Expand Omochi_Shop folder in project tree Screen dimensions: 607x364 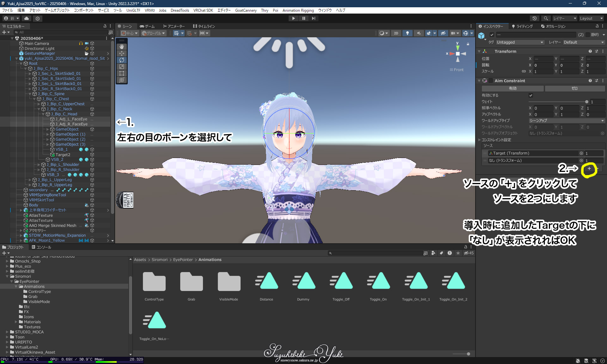pos(7,261)
